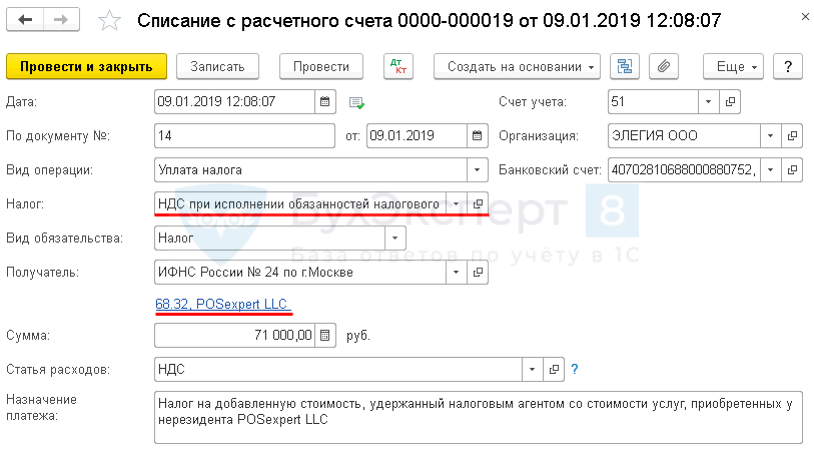Viewport: 814px width, 450px height.
Task: Expand the Банковский счет dropdown
Action: coord(771,170)
